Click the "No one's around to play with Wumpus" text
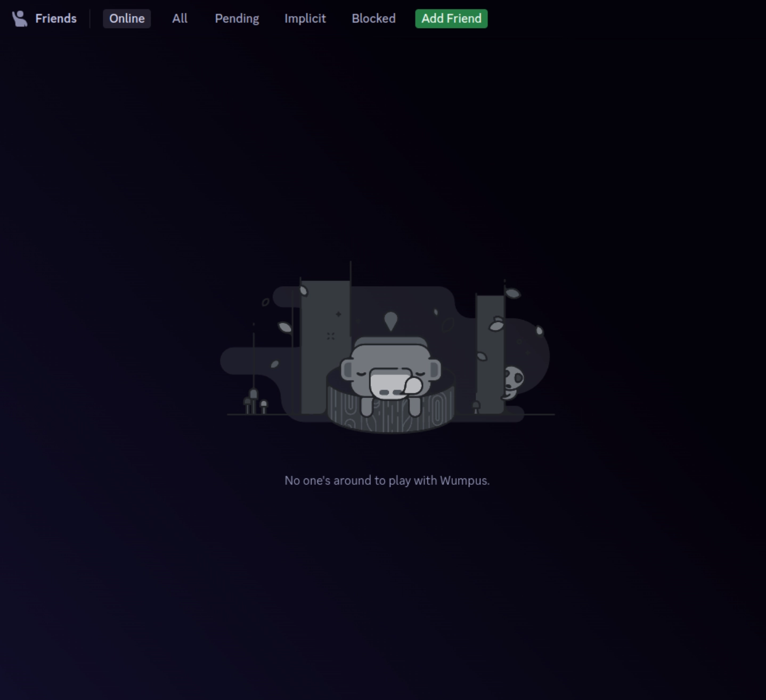This screenshot has height=700, width=766. pos(387,480)
